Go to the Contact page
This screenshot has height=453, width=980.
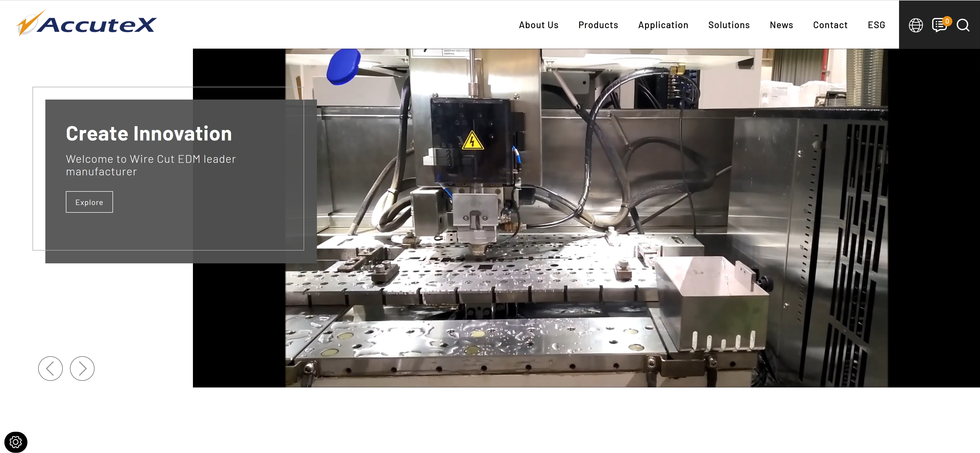click(x=830, y=25)
